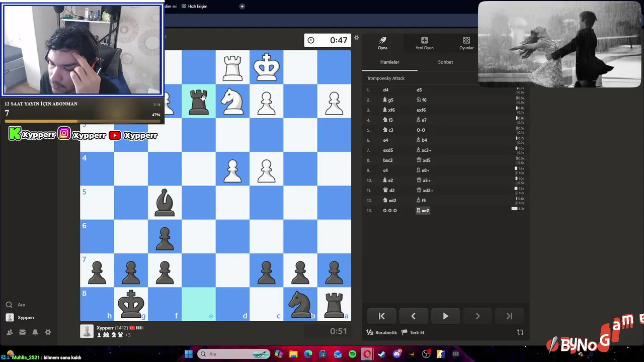Go to move 12 black bishop f5
The width and height of the screenshot is (644, 362).
coord(421,201)
